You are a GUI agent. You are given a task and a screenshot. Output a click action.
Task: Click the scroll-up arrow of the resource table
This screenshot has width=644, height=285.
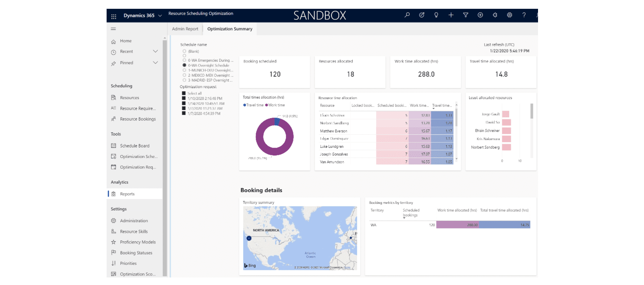click(x=456, y=105)
